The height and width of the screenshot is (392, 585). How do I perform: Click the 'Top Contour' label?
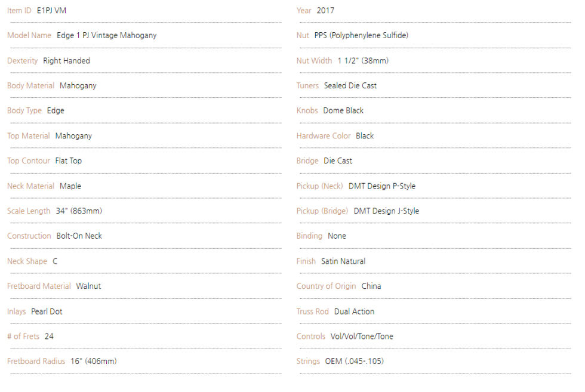click(x=29, y=160)
